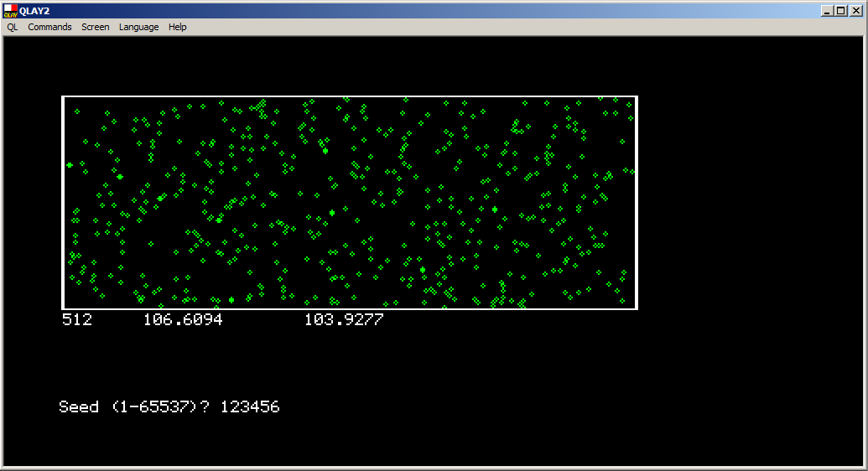Click the Seed (1-65537)? prompt text
868x471 pixels.
click(x=134, y=406)
